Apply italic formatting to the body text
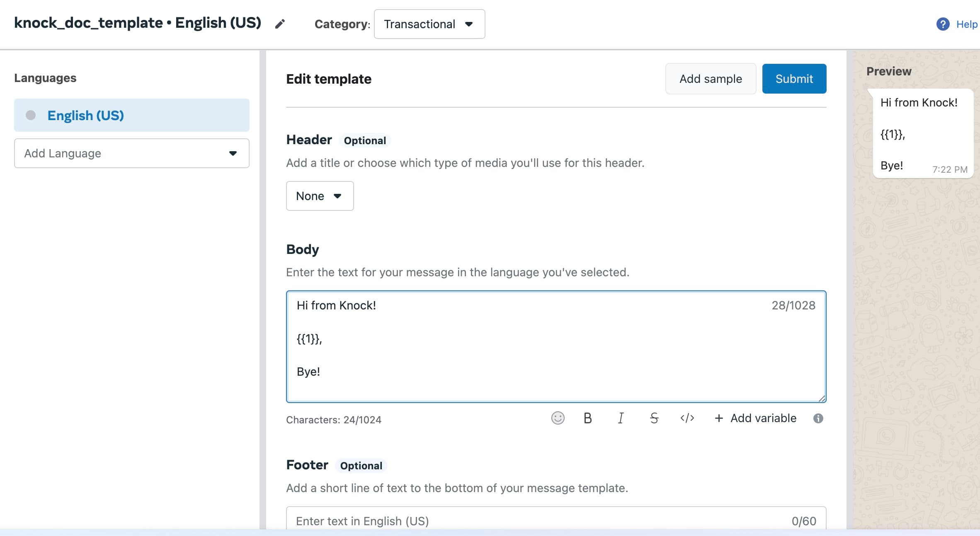Screen dimensions: 980x536 pyautogui.click(x=620, y=418)
